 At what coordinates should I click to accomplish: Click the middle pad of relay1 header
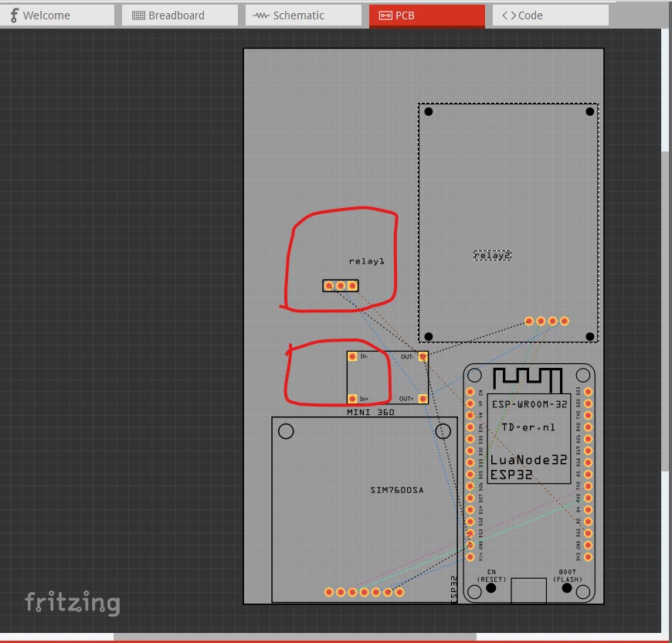[341, 285]
